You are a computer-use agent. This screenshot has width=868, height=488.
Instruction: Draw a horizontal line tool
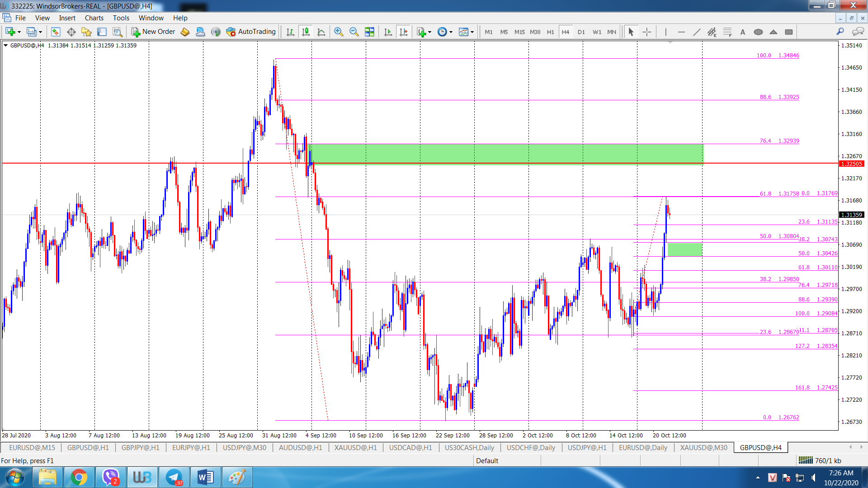[x=681, y=32]
